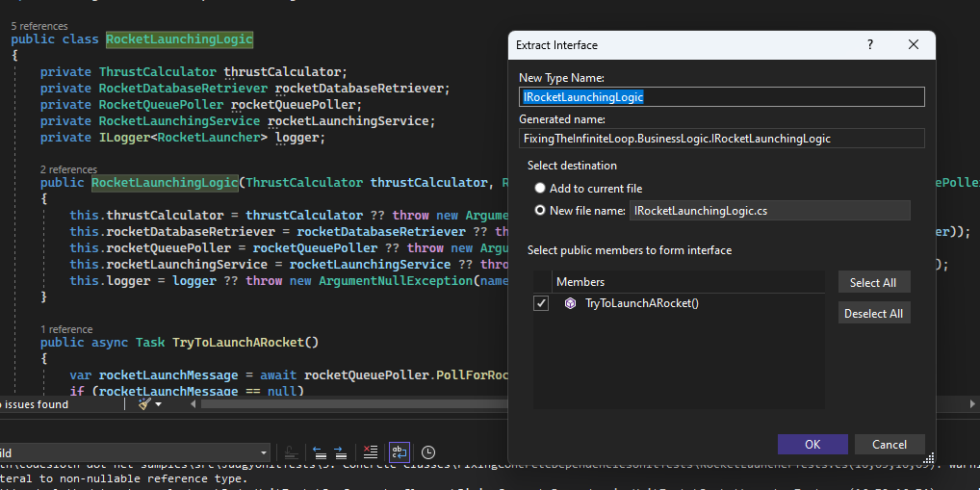Image resolution: width=980 pixels, height=490 pixels.
Task: Select the New file name radio option
Action: point(539,211)
